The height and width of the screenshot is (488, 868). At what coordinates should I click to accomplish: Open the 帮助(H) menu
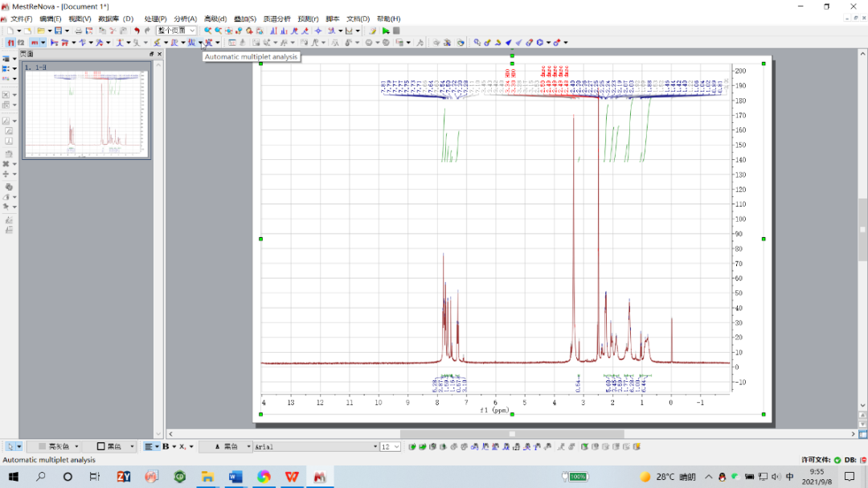[x=388, y=18]
